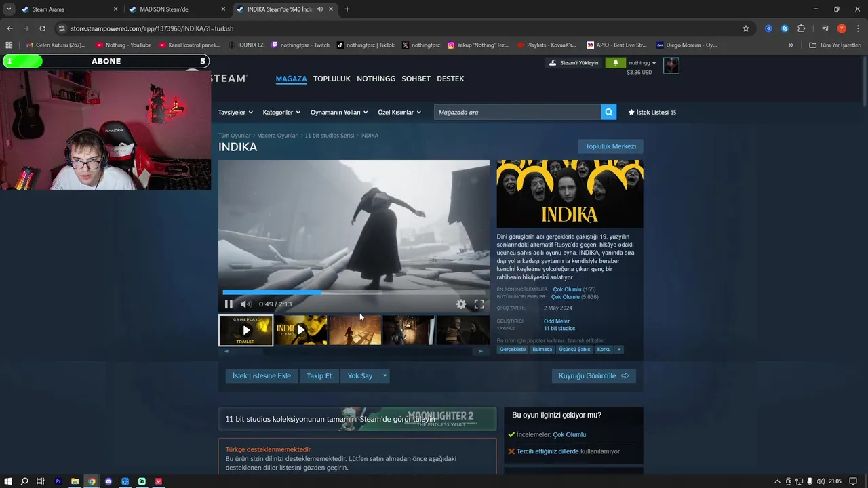Open the SOHBET menu

tap(416, 79)
